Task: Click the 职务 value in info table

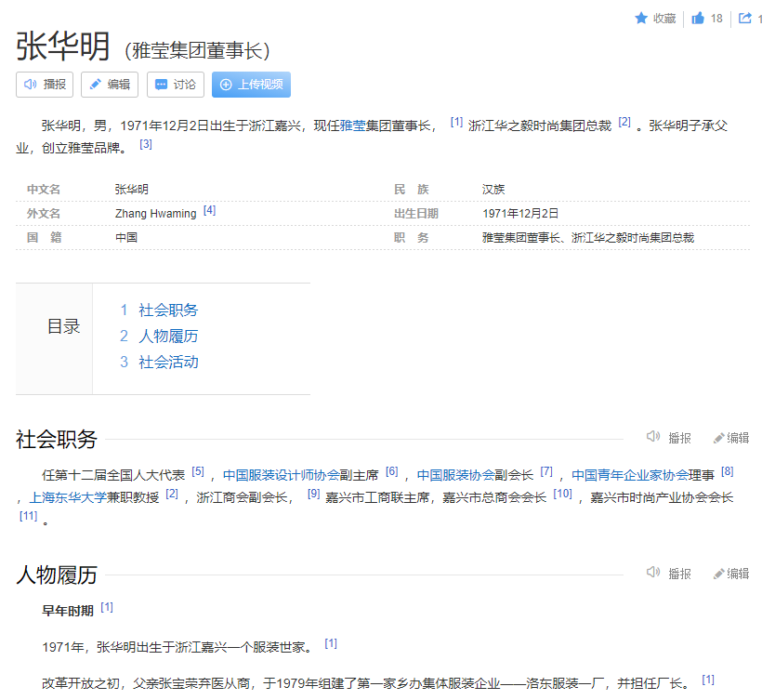Action: tap(588, 238)
